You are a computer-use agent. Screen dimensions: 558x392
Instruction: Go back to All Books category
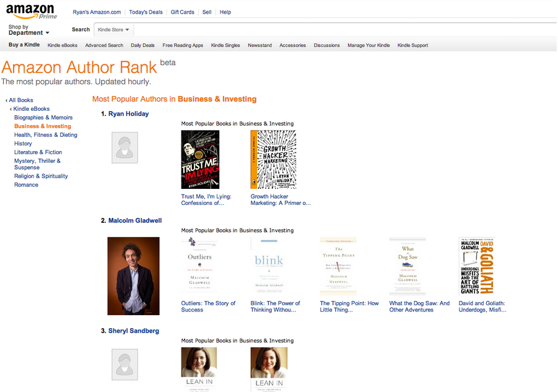tap(20, 100)
